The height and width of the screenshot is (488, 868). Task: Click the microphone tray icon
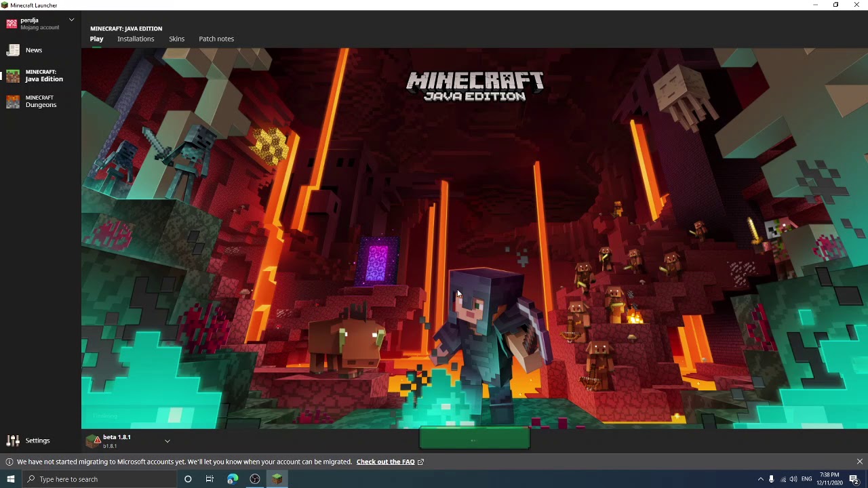[x=771, y=479]
